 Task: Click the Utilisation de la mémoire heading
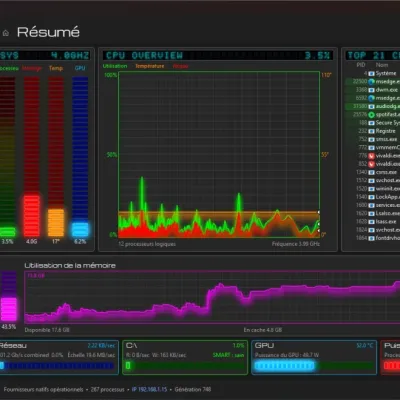coord(70,265)
